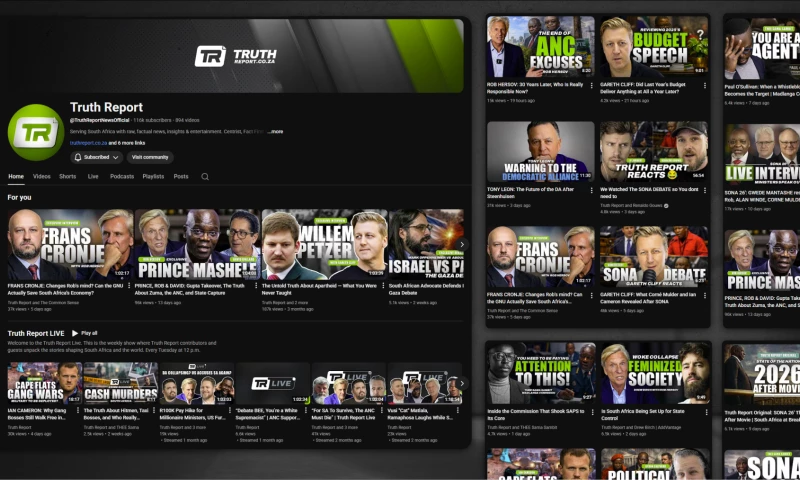Open the SONA DEBATE Gareth Cliff Reacts thumbnail
Screen dimensions: 800x480
[x=654, y=256]
